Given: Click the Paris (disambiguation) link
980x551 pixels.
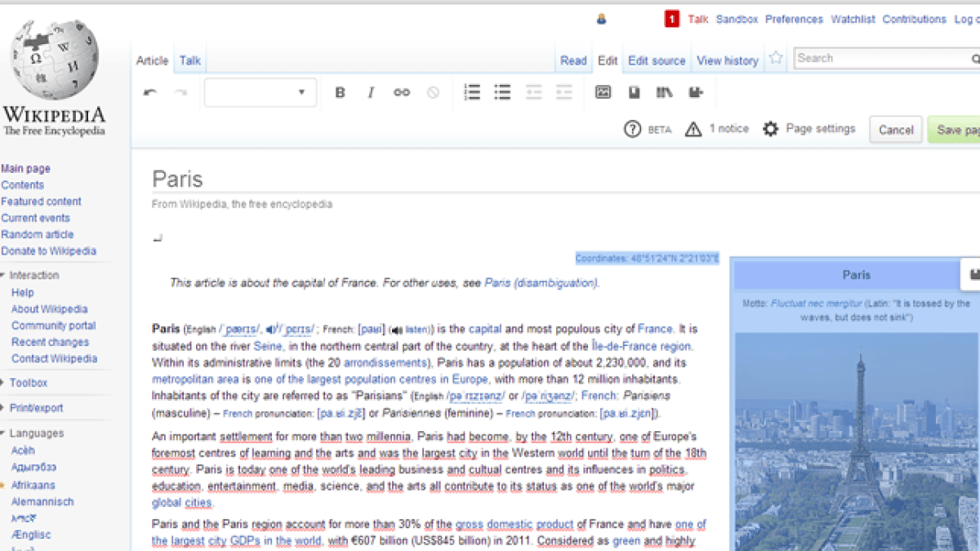Looking at the screenshot, I should pyautogui.click(x=541, y=283).
